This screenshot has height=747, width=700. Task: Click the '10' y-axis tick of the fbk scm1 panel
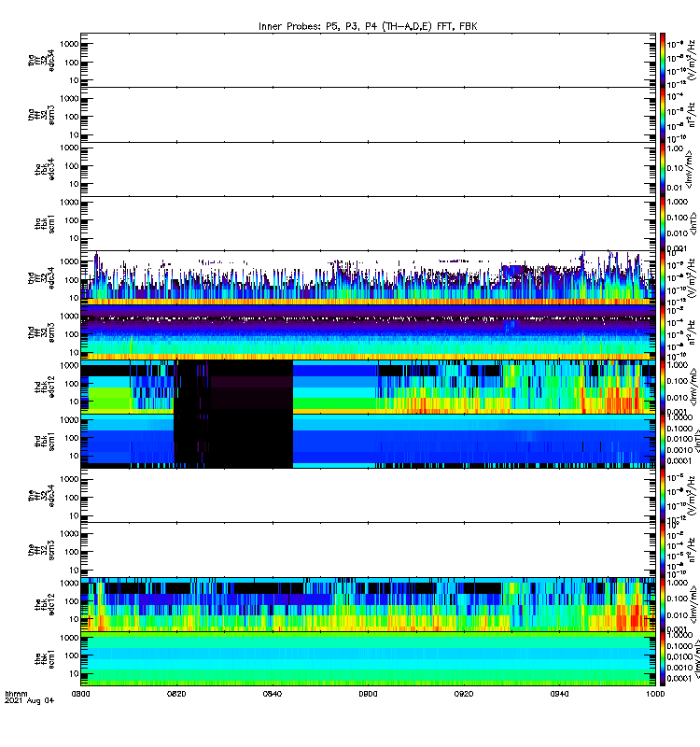click(74, 673)
